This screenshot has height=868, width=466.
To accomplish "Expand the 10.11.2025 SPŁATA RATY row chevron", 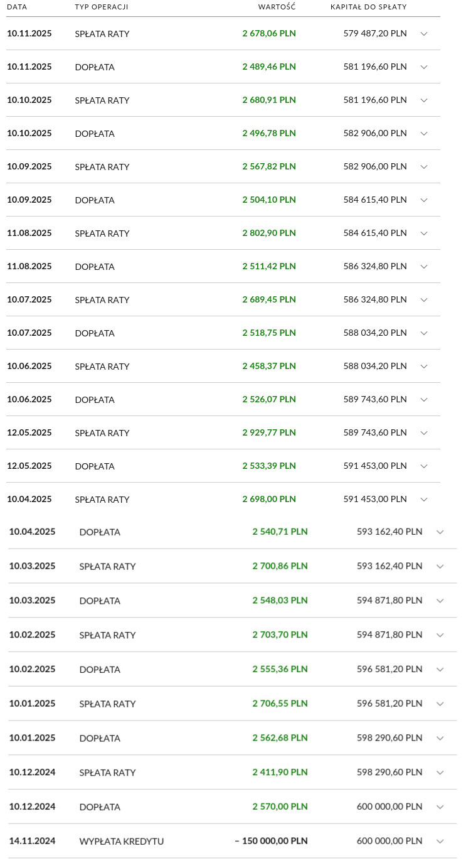I will pos(423,34).
